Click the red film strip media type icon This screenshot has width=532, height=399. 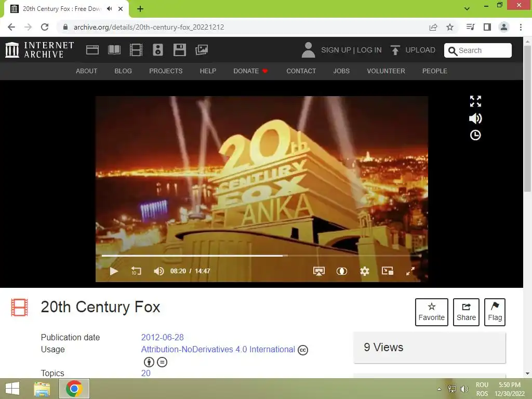click(x=19, y=307)
